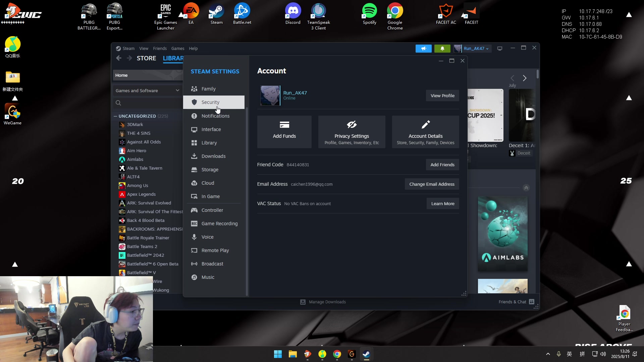Click the Storage drive icon in settings
The width and height of the screenshot is (644, 362).
(x=194, y=170)
